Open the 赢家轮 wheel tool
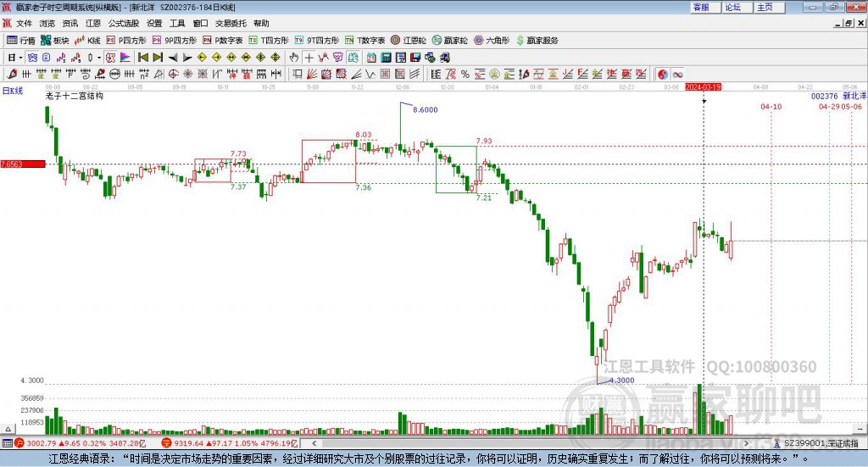The width and height of the screenshot is (868, 467). click(449, 41)
